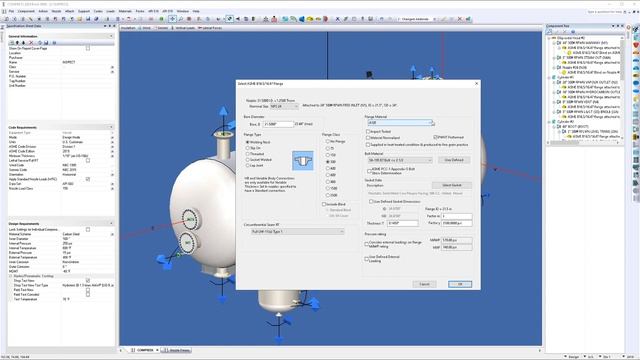Open the Help menu

[x=196, y=11]
